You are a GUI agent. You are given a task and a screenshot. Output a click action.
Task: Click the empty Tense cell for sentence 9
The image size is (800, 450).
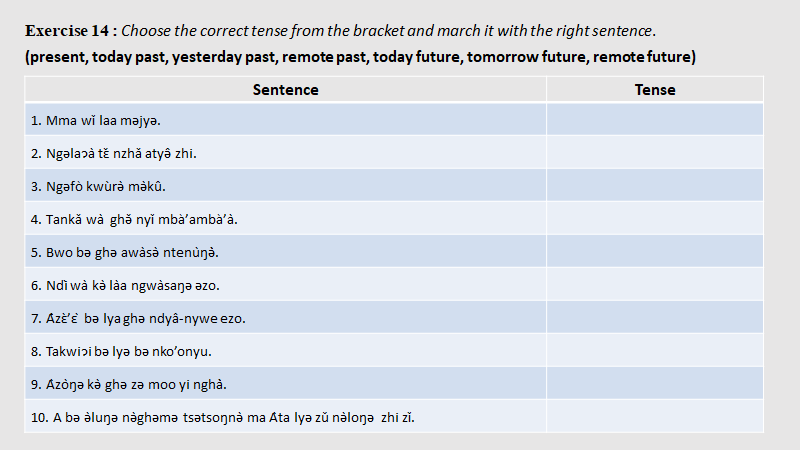(655, 384)
